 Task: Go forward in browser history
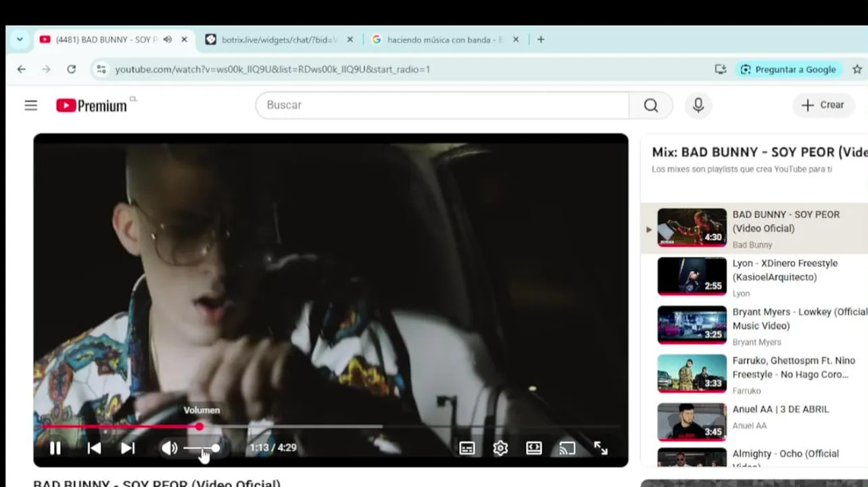tap(46, 69)
